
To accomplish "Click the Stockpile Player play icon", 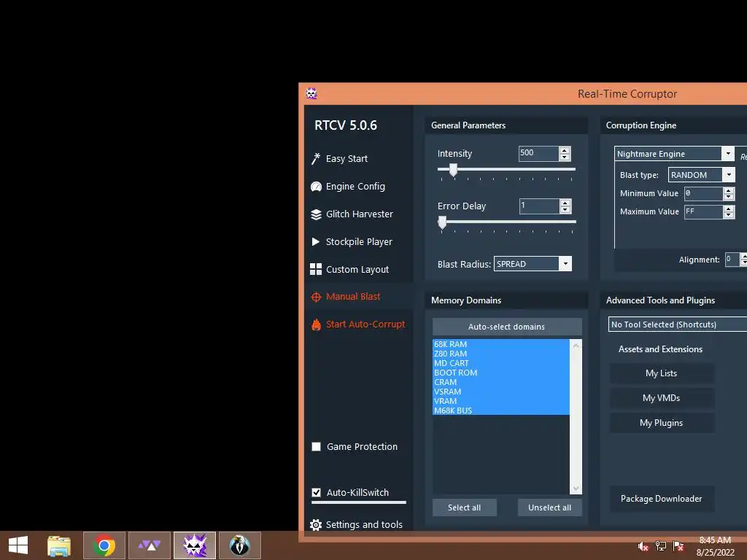I will pos(315,242).
